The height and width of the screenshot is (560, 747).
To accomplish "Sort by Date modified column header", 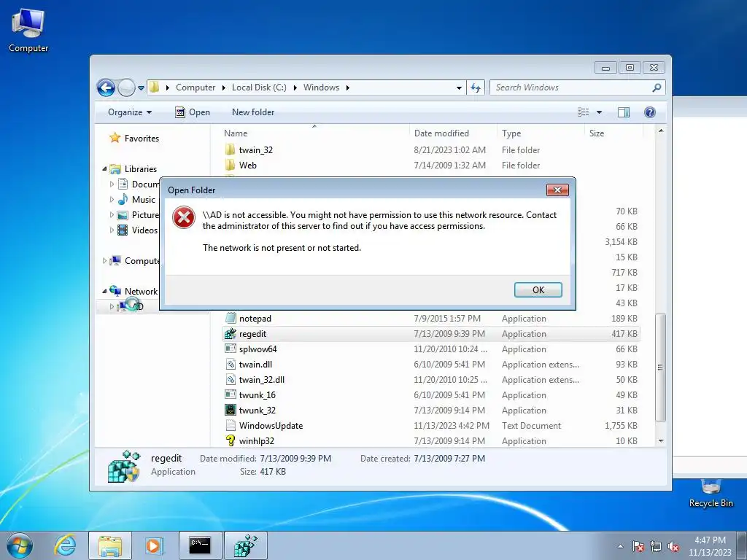I will [452, 133].
